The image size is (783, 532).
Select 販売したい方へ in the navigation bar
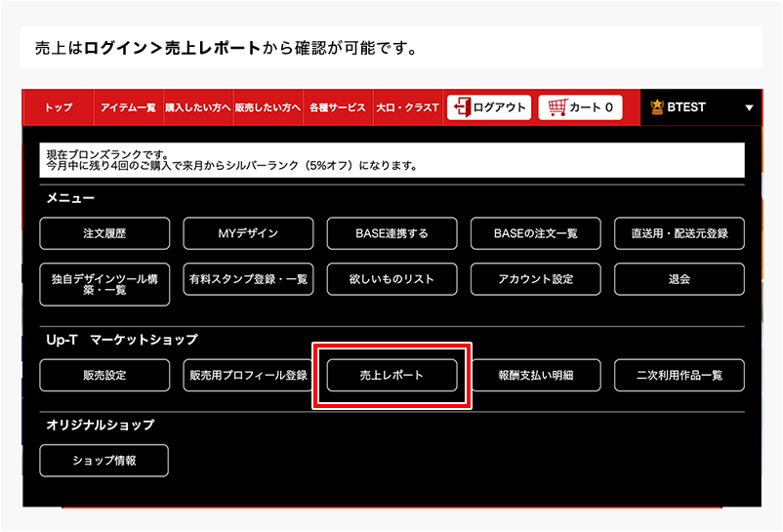tap(268, 107)
